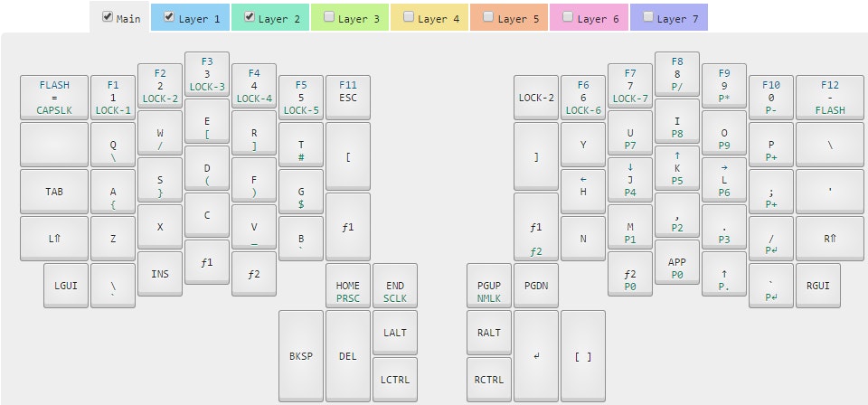Screen dimensions: 868x405
Task: Open the Layer 7 tab
Action: coord(669,18)
